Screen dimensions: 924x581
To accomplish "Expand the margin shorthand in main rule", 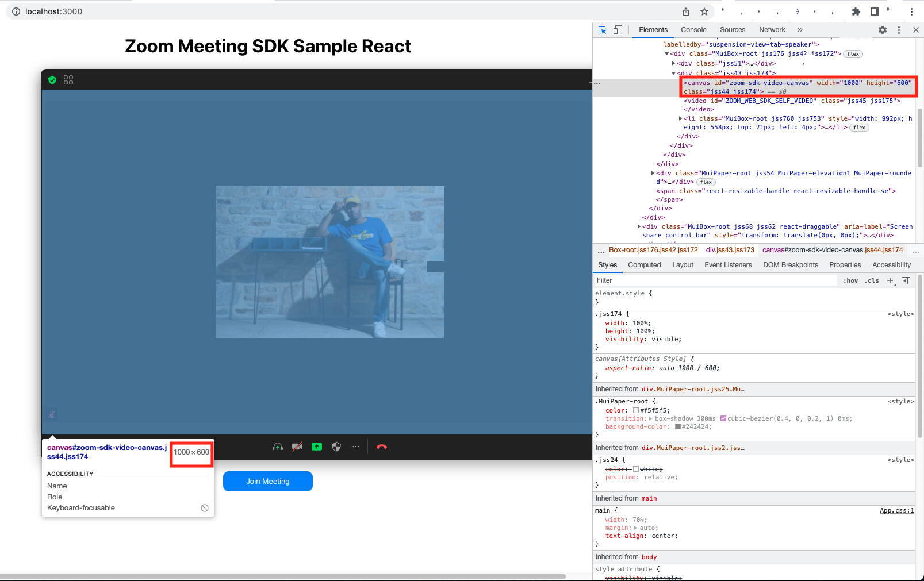I will click(636, 528).
